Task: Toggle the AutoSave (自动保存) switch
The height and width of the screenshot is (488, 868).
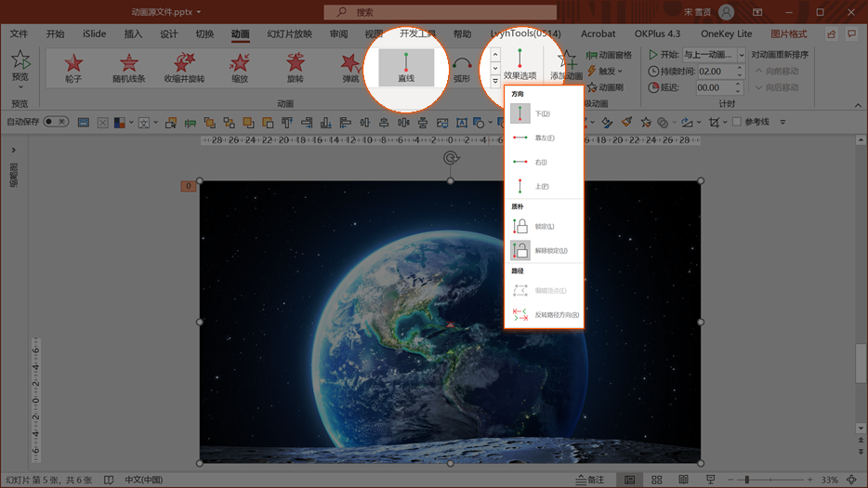Action: click(56, 122)
